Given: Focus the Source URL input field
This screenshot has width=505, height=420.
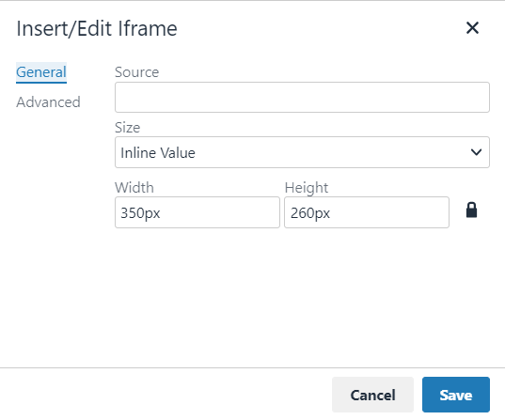Looking at the screenshot, I should (302, 97).
